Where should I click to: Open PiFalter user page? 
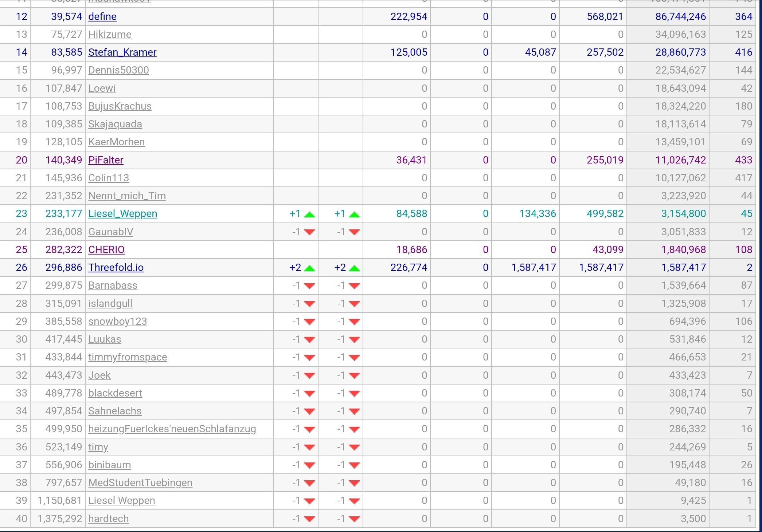[x=106, y=160]
